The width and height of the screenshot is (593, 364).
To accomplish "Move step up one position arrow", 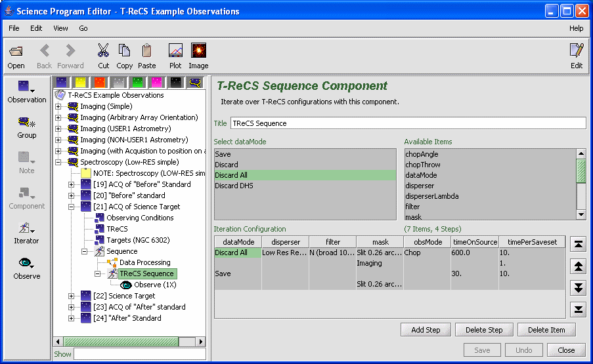I will click(x=579, y=266).
